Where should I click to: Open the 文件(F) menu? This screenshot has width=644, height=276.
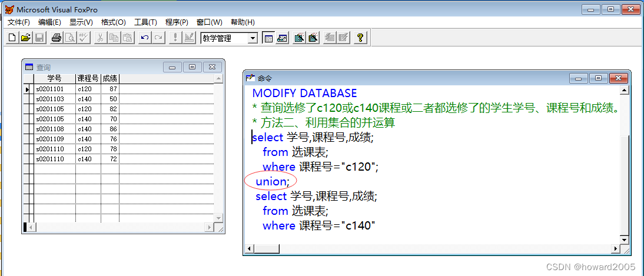19,22
